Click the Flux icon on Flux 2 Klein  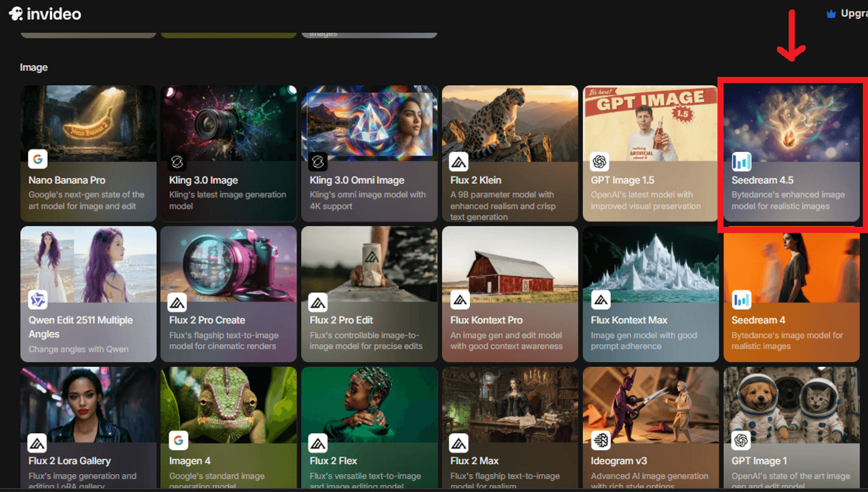(x=459, y=162)
